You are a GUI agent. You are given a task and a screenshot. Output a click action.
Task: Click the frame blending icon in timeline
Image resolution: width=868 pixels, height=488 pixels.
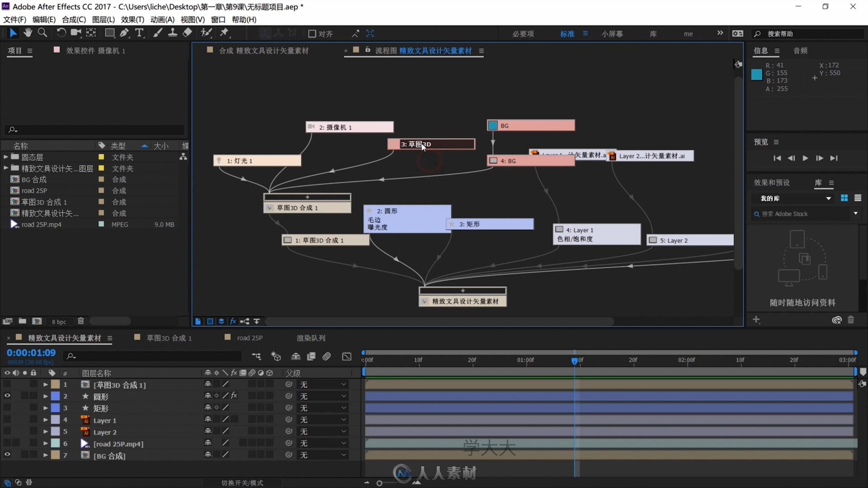(311, 357)
